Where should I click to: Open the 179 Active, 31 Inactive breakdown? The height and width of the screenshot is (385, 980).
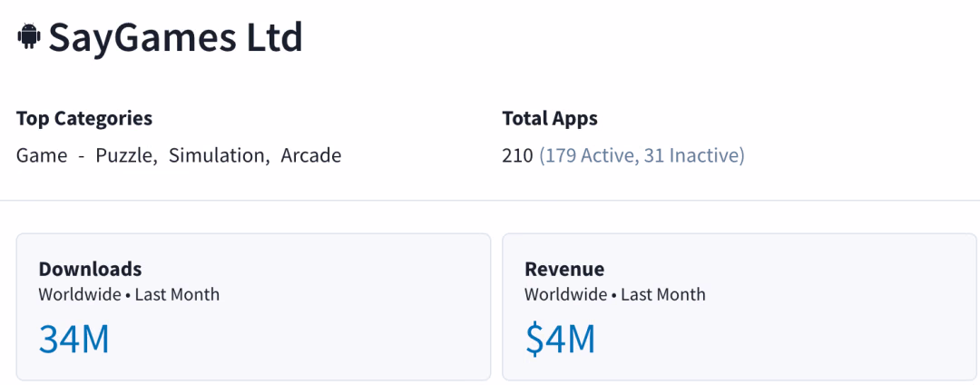(x=642, y=155)
